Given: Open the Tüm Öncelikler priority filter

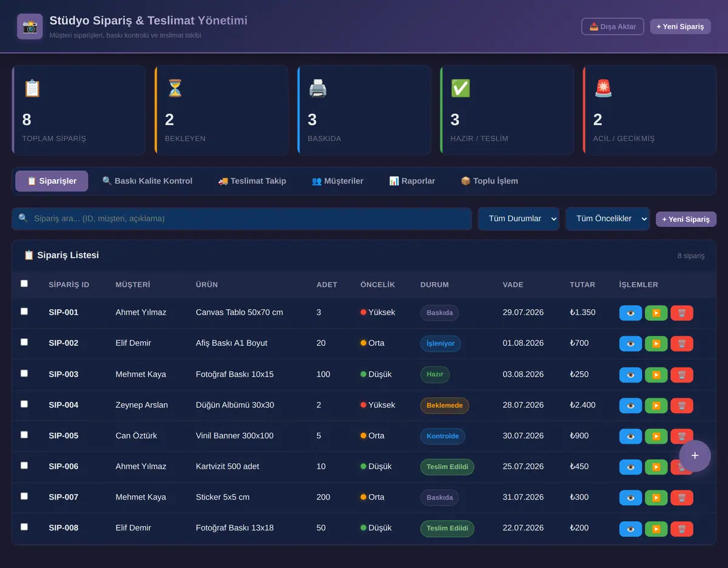Looking at the screenshot, I should click(608, 219).
